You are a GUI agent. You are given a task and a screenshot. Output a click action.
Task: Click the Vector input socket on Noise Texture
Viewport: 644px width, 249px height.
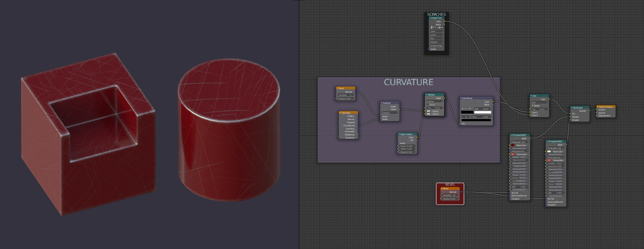[x=398, y=143]
